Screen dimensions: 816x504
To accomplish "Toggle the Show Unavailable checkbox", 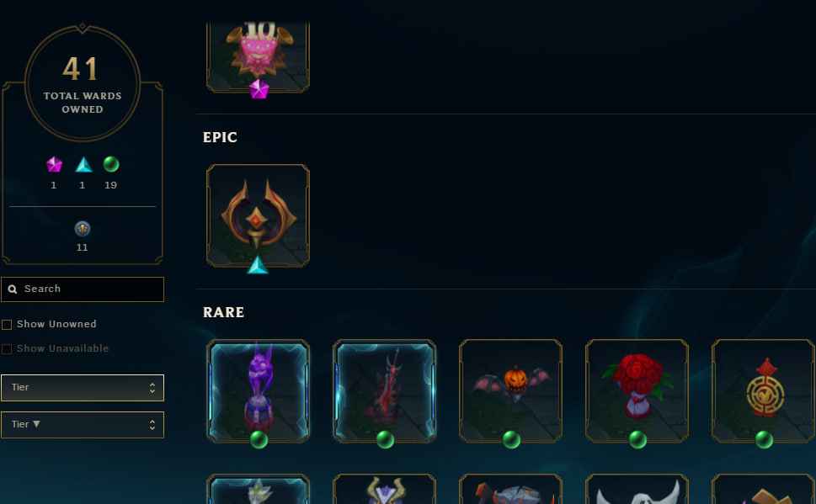I will click(x=7, y=349).
